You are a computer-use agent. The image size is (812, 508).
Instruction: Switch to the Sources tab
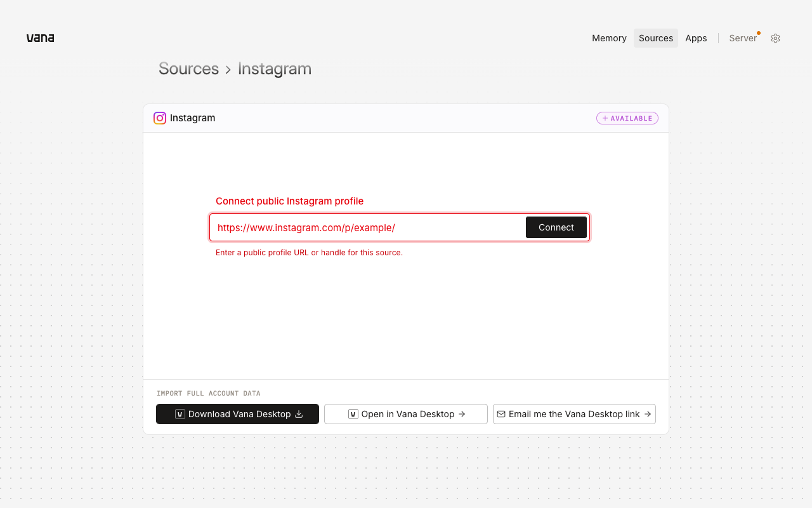coord(656,38)
